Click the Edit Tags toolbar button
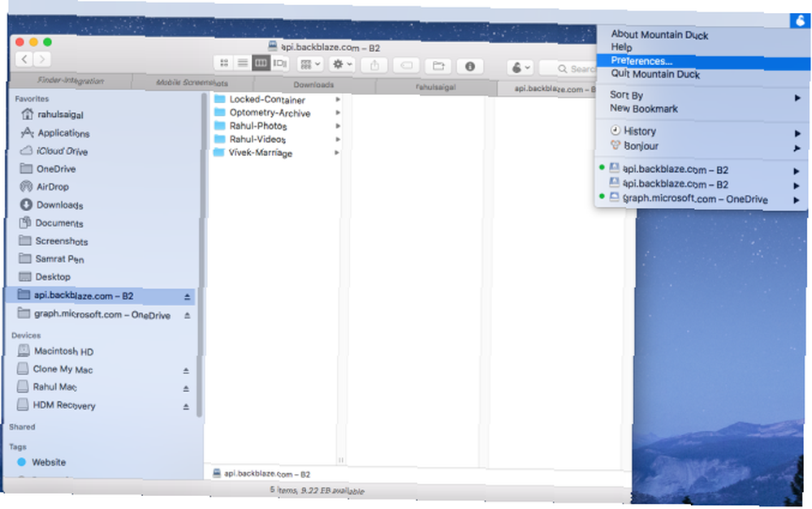Screen dimensions: 812x509 coord(407,65)
